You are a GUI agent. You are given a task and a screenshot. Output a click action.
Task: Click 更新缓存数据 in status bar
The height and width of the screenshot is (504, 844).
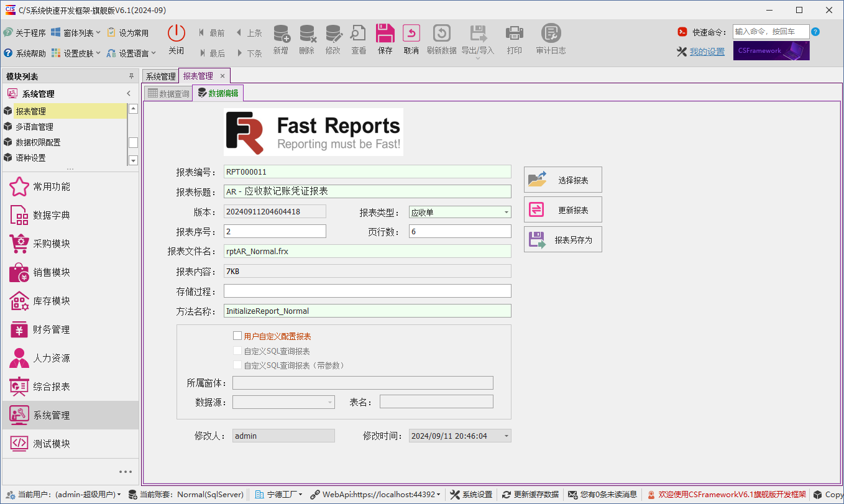(x=530, y=495)
